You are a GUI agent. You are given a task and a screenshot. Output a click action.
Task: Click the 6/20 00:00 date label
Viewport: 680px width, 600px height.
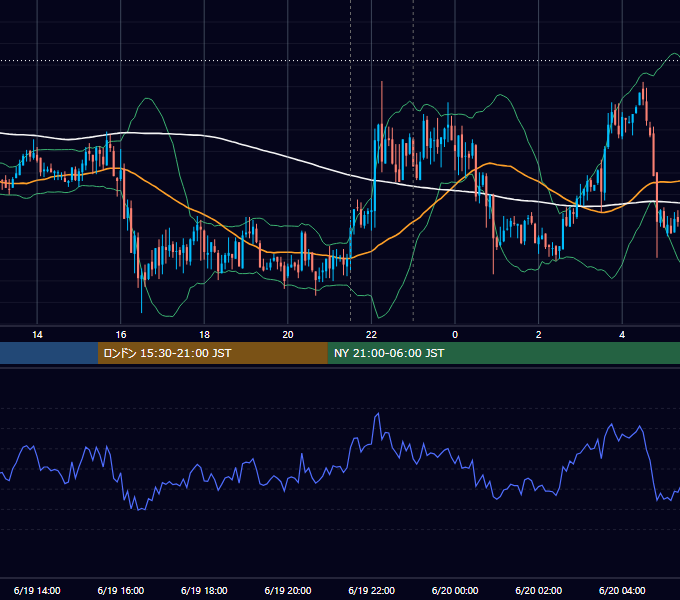455,590
